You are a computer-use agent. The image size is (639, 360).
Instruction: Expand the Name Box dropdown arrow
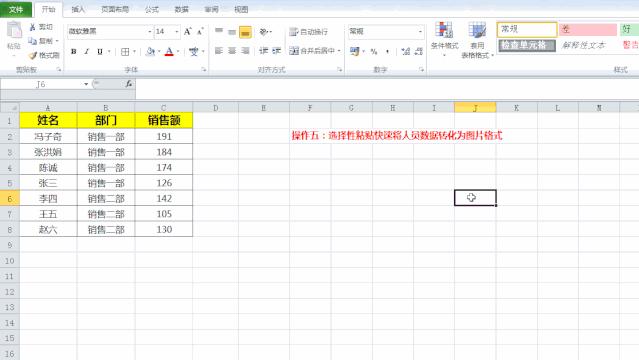(86, 84)
